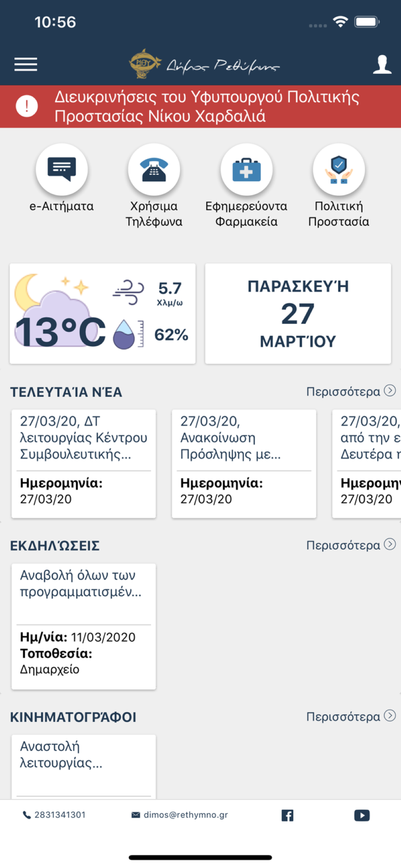This screenshot has width=401, height=868.
Task: Open Δήμος Ρεθύμνης logo in header
Action: click(204, 65)
